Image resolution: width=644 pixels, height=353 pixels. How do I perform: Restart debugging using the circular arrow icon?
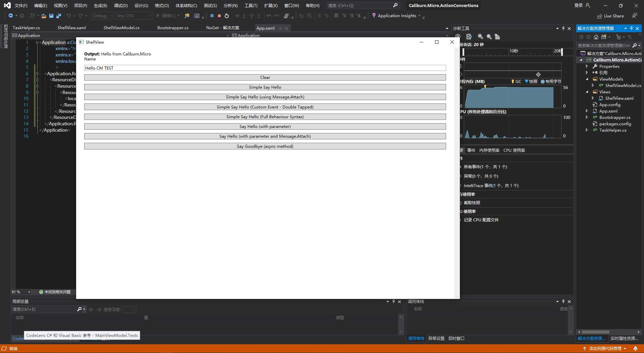coord(226,16)
